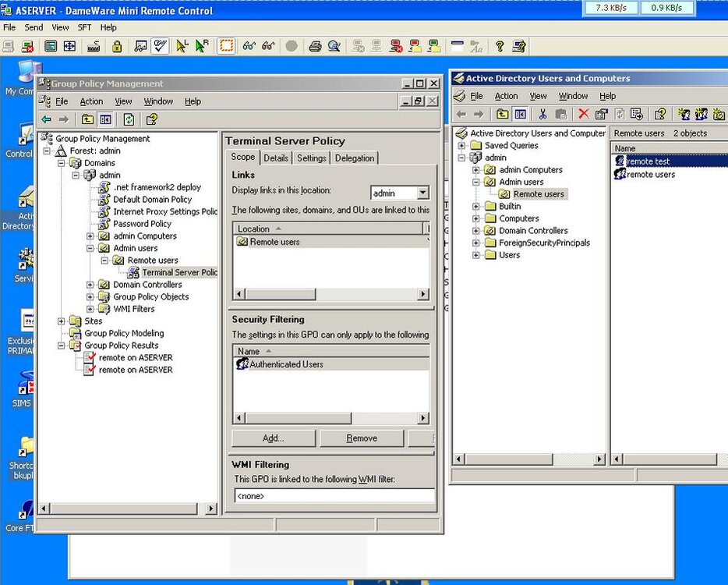Click the DameWare padlock lock icon
Image resolution: width=728 pixels, height=585 pixels.
tap(117, 47)
